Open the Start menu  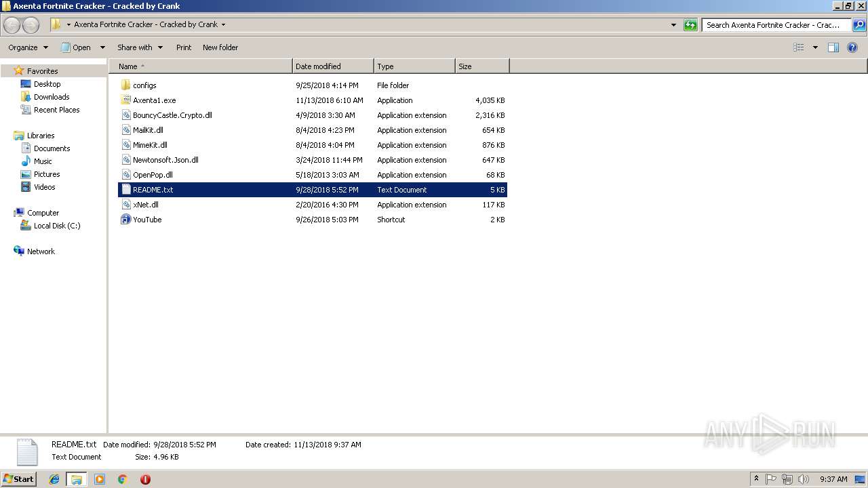[19, 479]
